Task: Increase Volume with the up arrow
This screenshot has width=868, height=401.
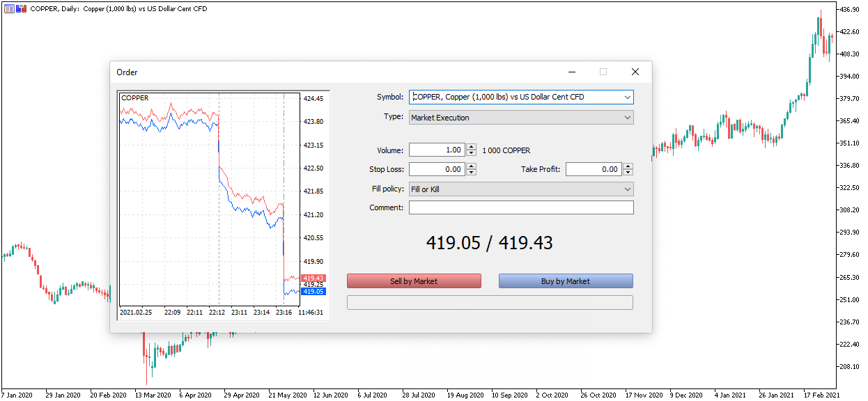Action: coord(472,147)
